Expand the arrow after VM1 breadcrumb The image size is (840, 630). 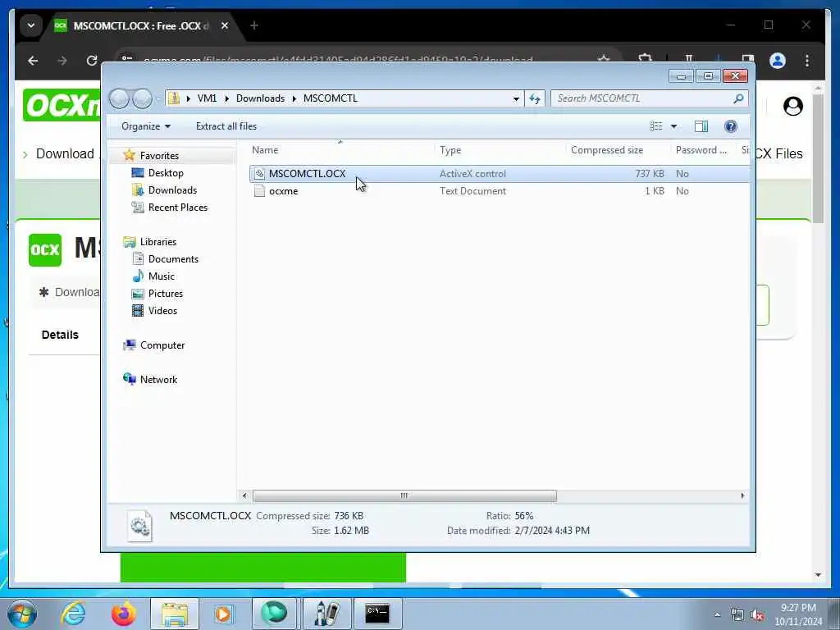click(226, 98)
